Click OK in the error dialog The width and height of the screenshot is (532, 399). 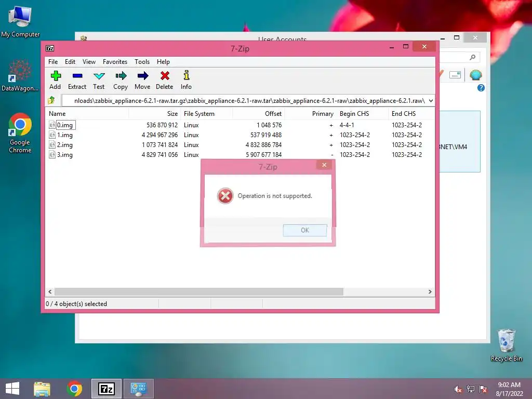[x=304, y=230]
